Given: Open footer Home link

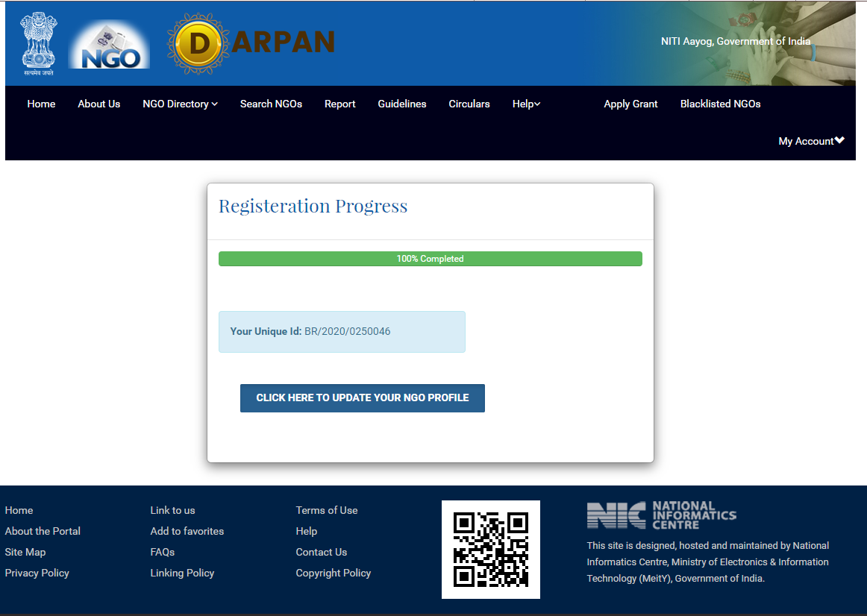Looking at the screenshot, I should click(x=19, y=510).
